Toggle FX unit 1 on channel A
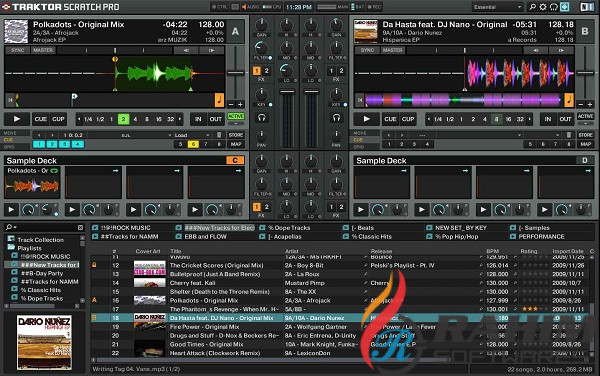The width and height of the screenshot is (600, 376). (x=257, y=71)
